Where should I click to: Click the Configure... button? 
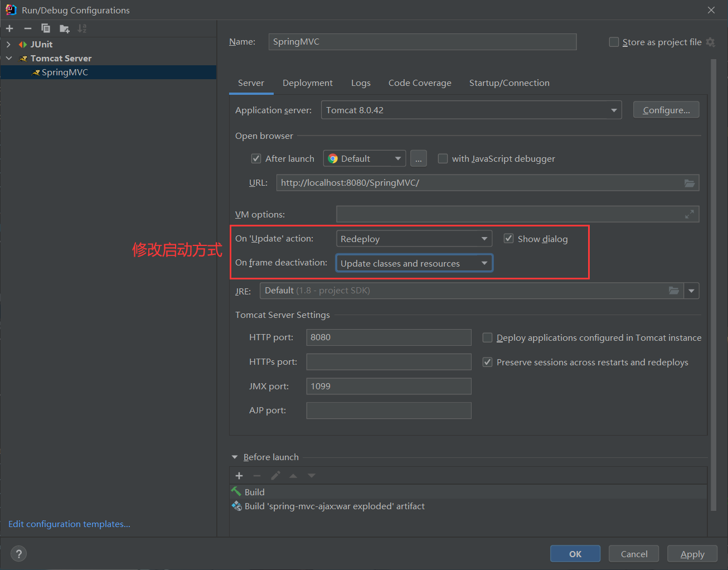pyautogui.click(x=666, y=110)
